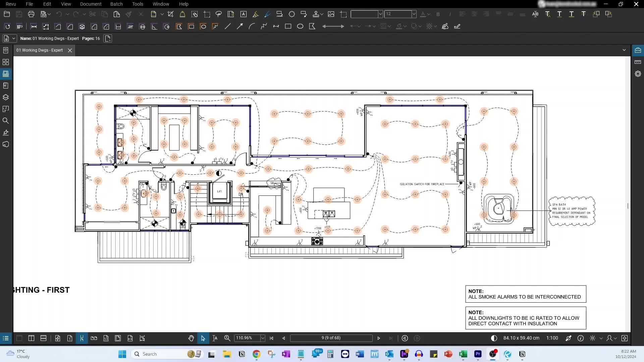
Task: Click the next page navigation button
Action: click(x=379, y=338)
